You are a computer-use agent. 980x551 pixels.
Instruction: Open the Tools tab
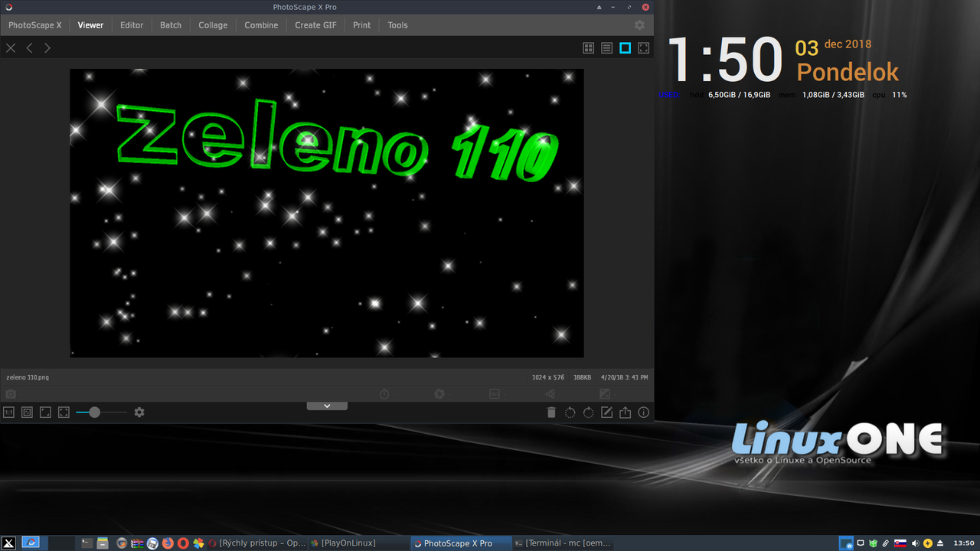(397, 25)
